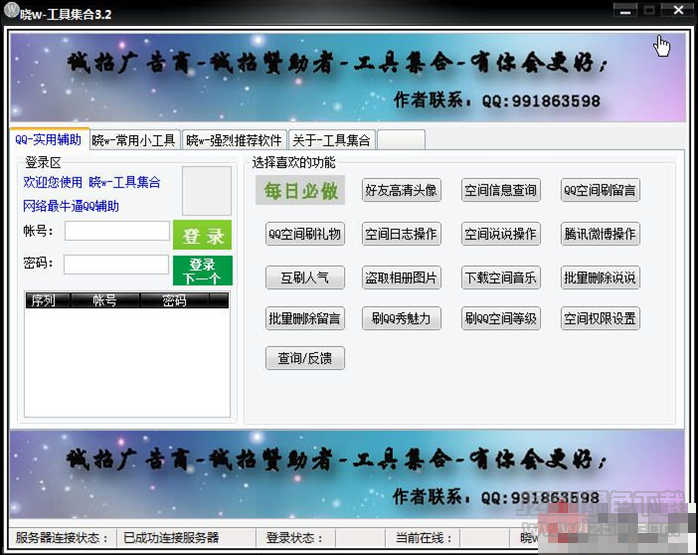Select the 关于-工具集合 tab
The height and width of the screenshot is (555, 698).
[332, 140]
